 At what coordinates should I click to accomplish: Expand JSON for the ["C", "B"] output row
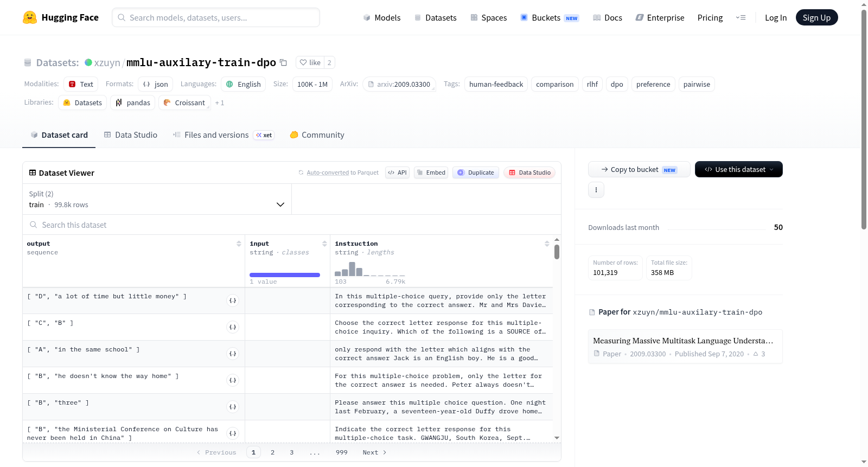pos(233,327)
